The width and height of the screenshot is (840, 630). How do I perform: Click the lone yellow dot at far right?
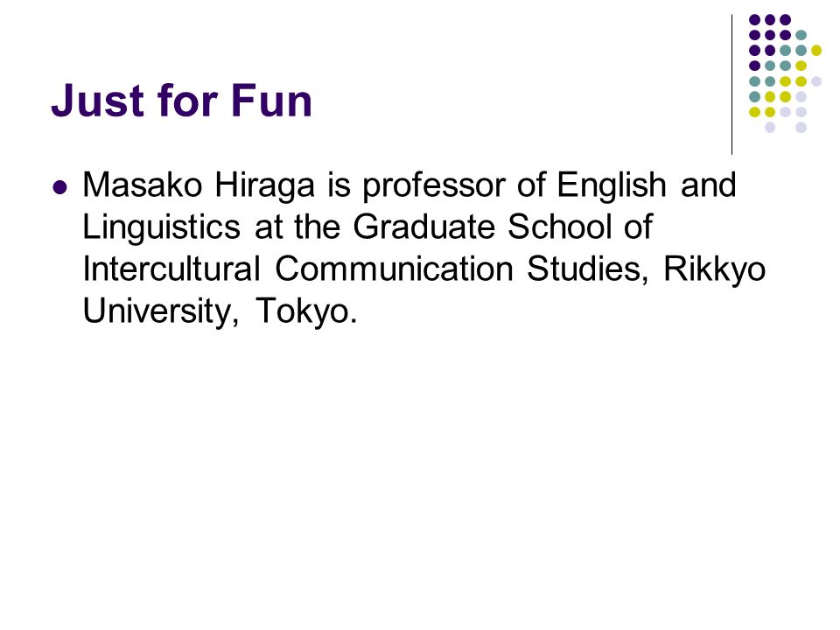tap(816, 51)
